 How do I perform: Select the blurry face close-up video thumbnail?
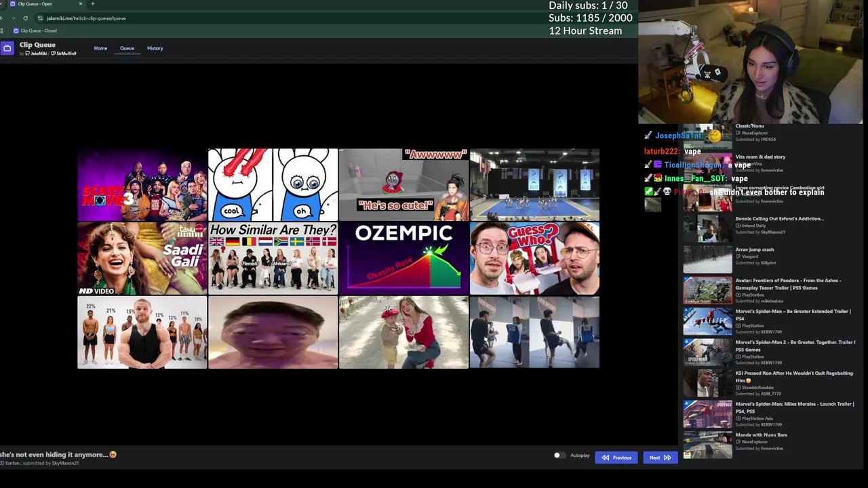click(273, 332)
